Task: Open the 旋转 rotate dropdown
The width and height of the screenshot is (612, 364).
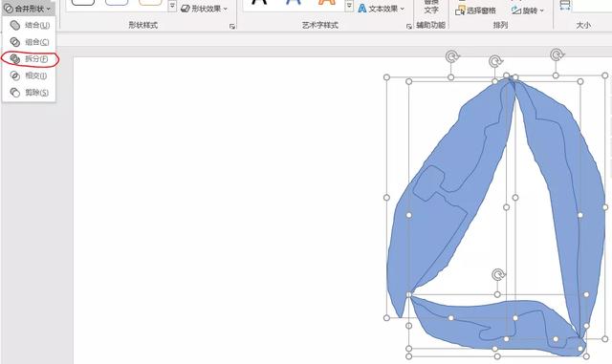Action: pos(527,11)
